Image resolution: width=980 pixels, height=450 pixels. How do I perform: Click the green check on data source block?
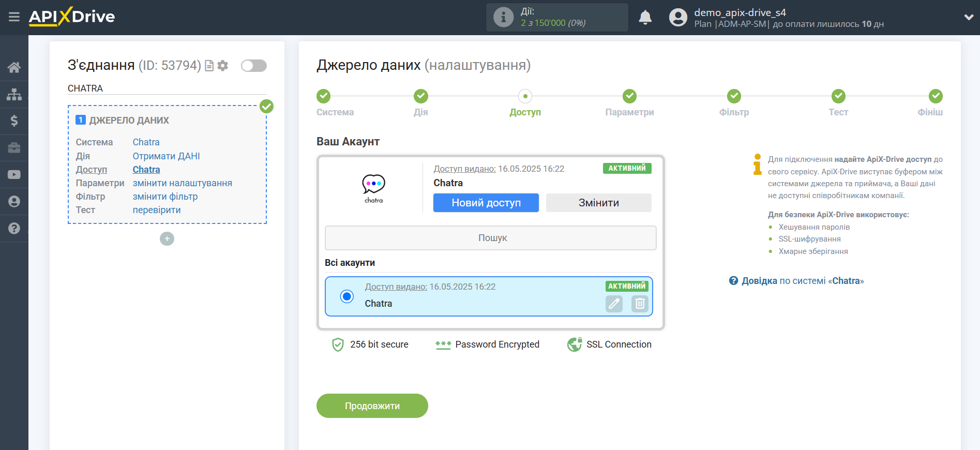(x=266, y=107)
